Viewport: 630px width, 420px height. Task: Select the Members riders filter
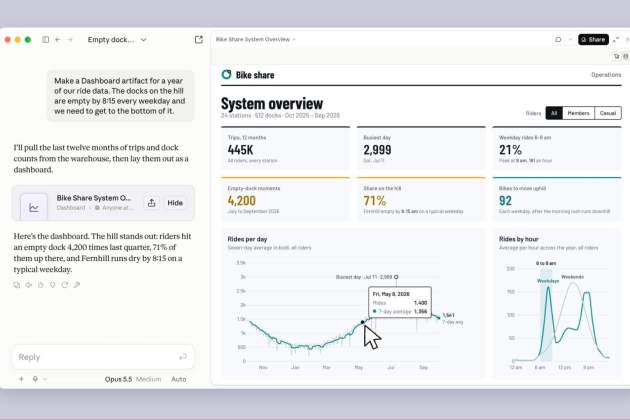578,113
